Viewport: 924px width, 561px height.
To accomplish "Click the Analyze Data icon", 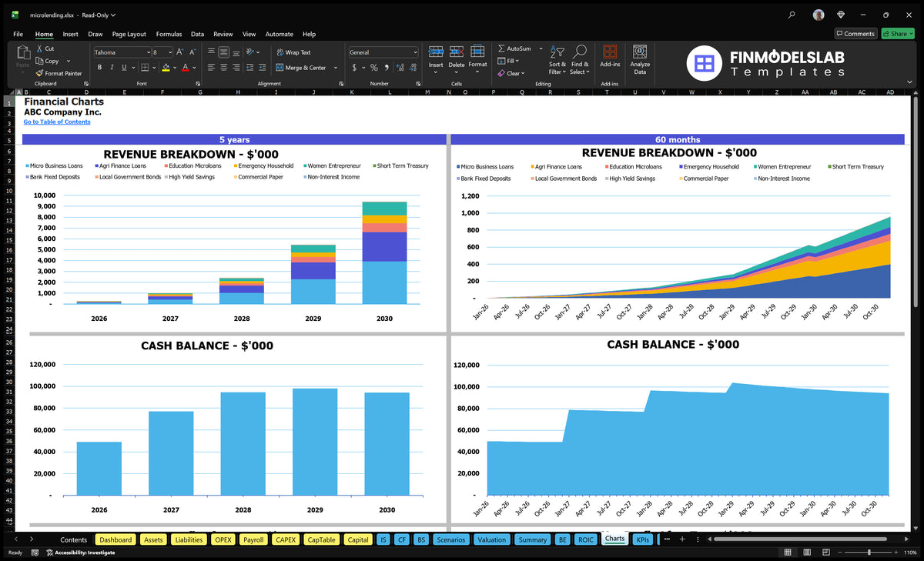I will point(640,52).
